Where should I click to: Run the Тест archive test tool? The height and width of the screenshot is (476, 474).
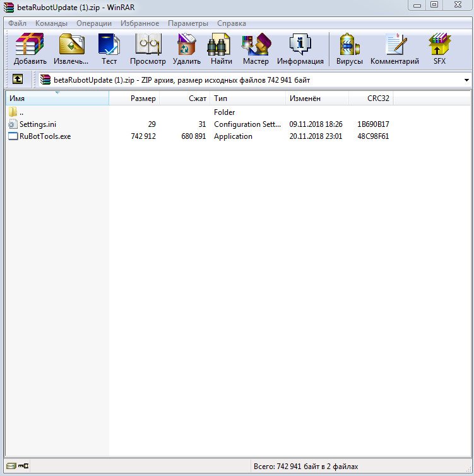(x=109, y=49)
